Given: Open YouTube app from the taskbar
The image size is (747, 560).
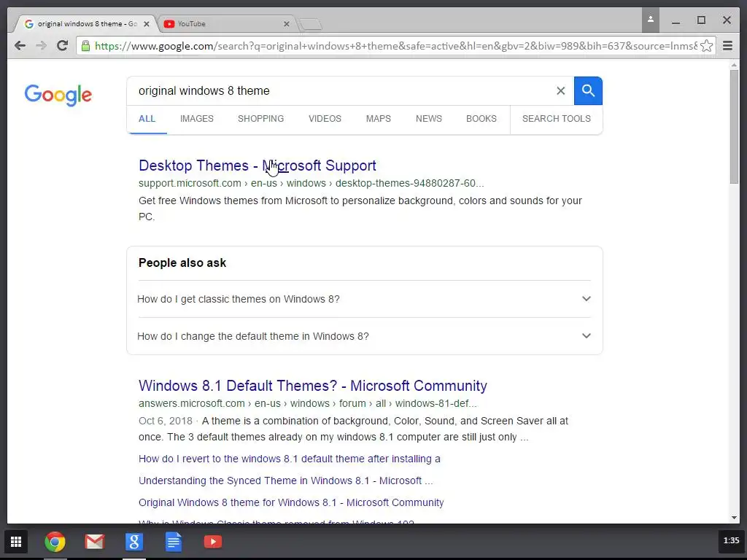Looking at the screenshot, I should 213,542.
